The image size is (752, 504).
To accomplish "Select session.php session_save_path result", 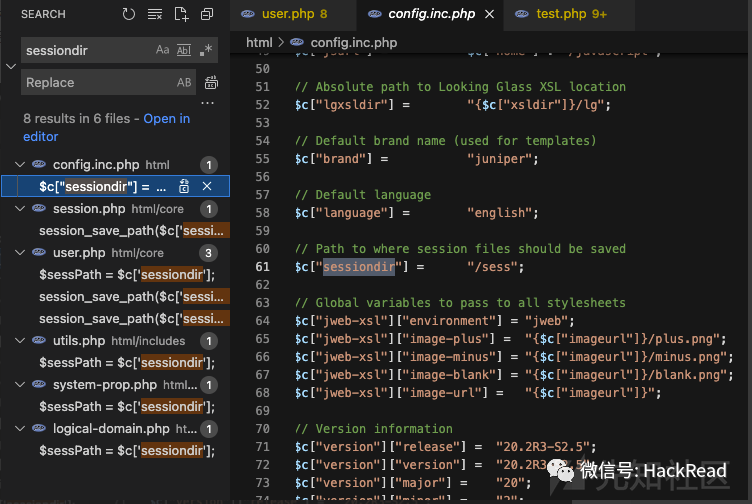I will click(x=131, y=231).
